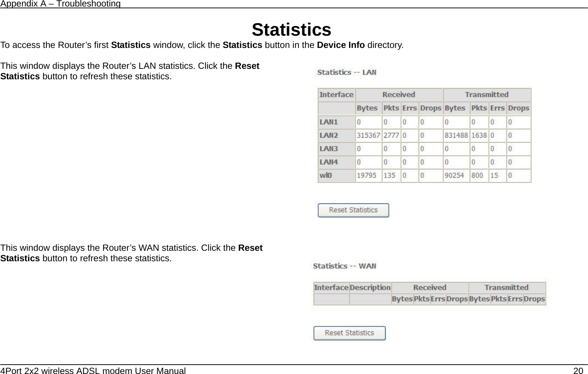Click the Transmitted header in WAN table
The height and width of the screenshot is (374, 588).
(507, 288)
